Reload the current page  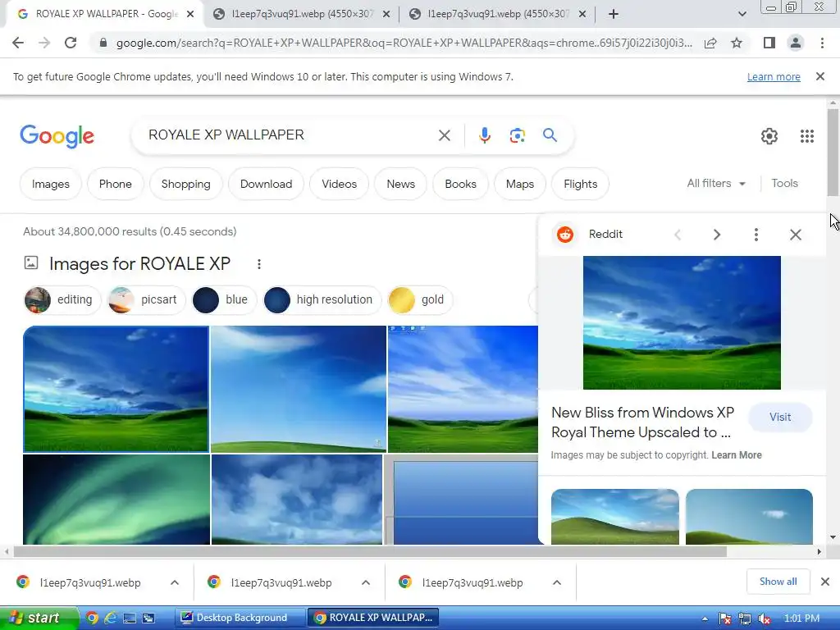[x=71, y=43]
